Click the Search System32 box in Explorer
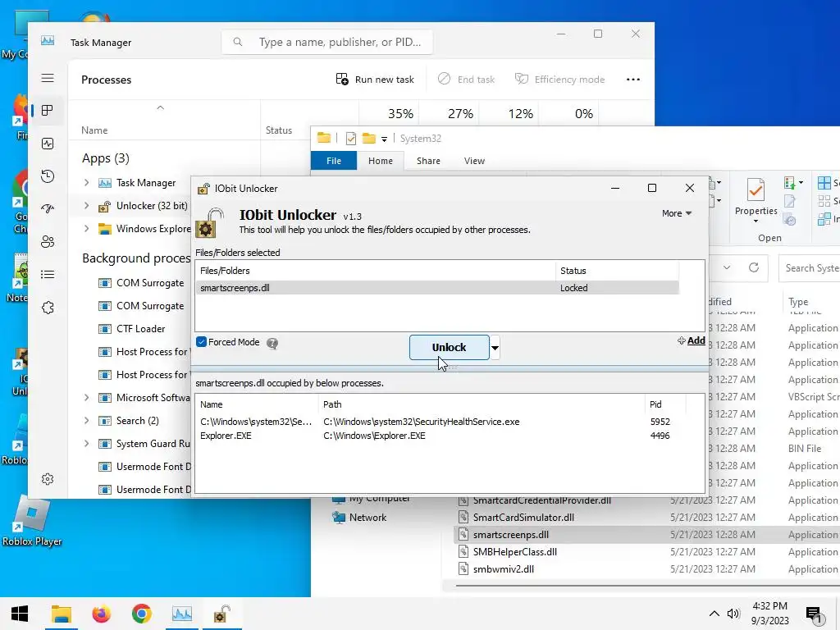Screen dimensions: 840x630 [x=810, y=268]
